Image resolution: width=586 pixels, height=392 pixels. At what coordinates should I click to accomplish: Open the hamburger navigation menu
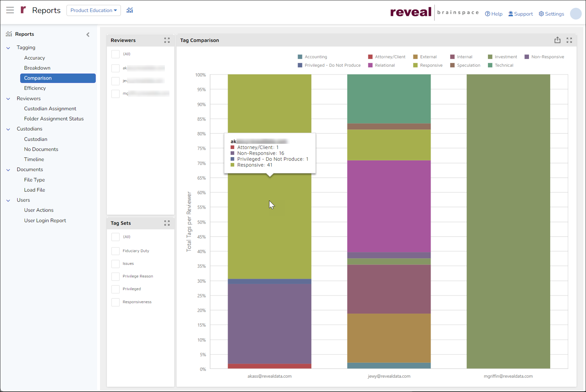10,10
